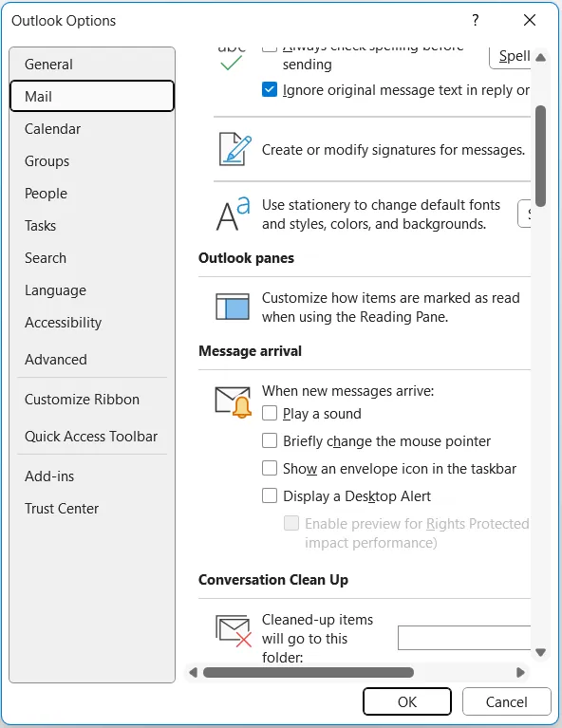Click the envelope with bell icon
Viewport: 562px width, 728px height.
pos(234,402)
